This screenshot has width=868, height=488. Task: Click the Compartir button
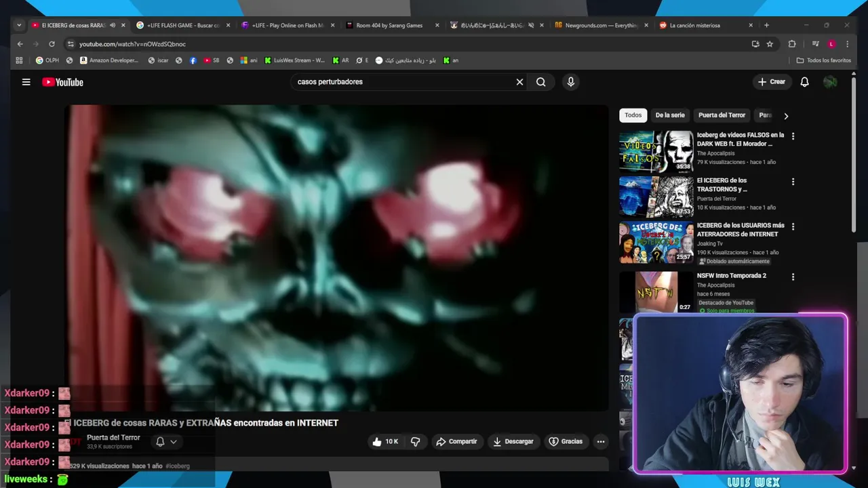click(456, 441)
